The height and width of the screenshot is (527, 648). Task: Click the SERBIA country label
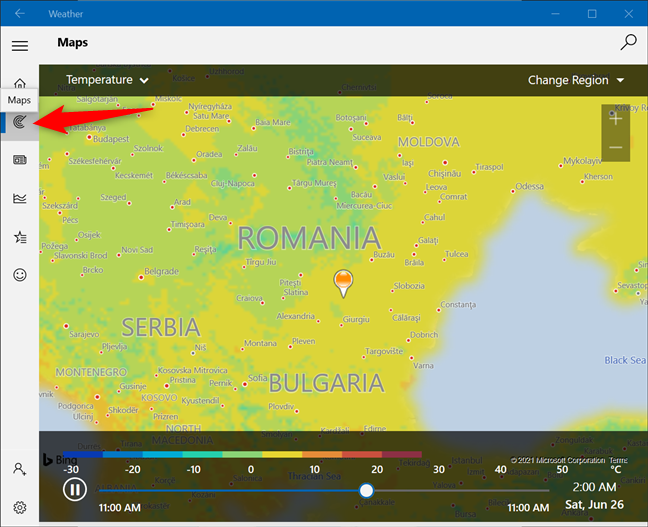pyautogui.click(x=161, y=327)
